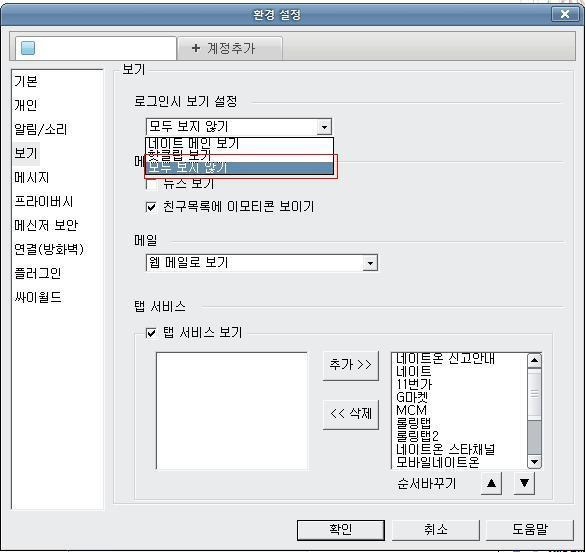585x552 pixels.
Task: Select 보기 category in sidebar
Action: [26, 153]
